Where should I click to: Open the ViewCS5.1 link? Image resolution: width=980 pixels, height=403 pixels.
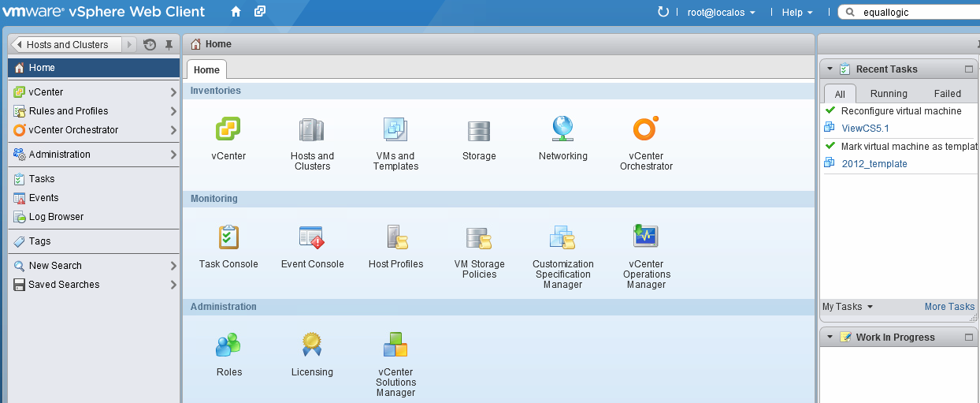(x=865, y=129)
